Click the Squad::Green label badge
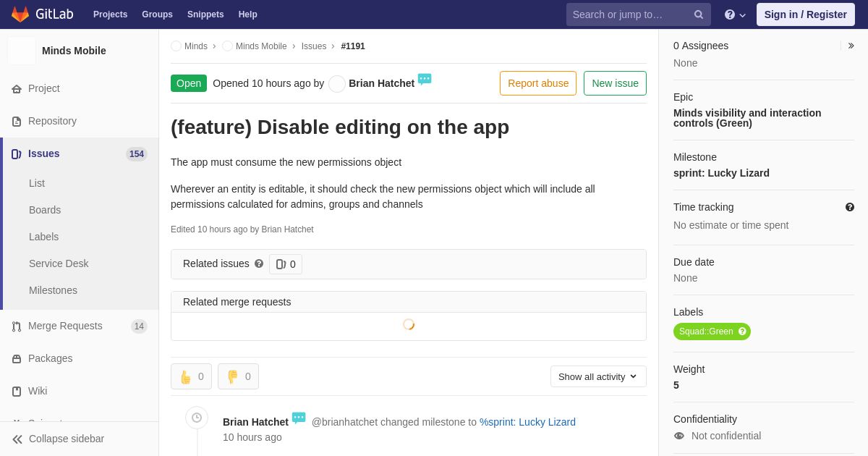This screenshot has height=456, width=868. click(705, 332)
